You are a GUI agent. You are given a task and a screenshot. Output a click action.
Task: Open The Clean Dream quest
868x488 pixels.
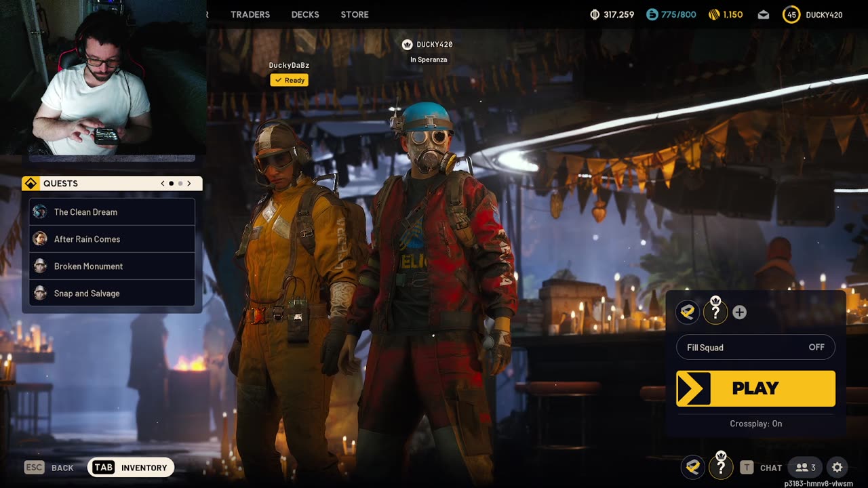[x=112, y=212]
